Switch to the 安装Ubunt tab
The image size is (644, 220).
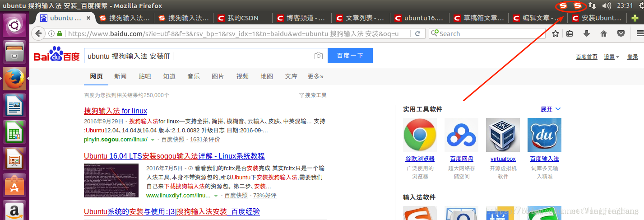(x=598, y=18)
